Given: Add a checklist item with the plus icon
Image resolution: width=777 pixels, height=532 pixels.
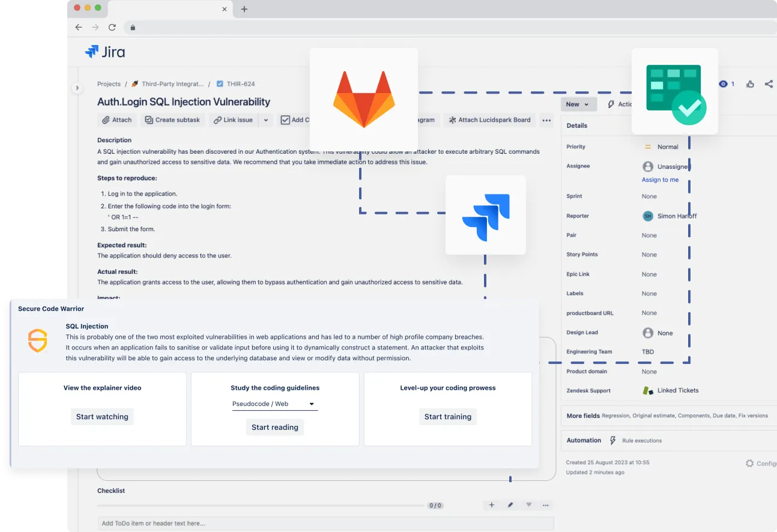Looking at the screenshot, I should (491, 505).
